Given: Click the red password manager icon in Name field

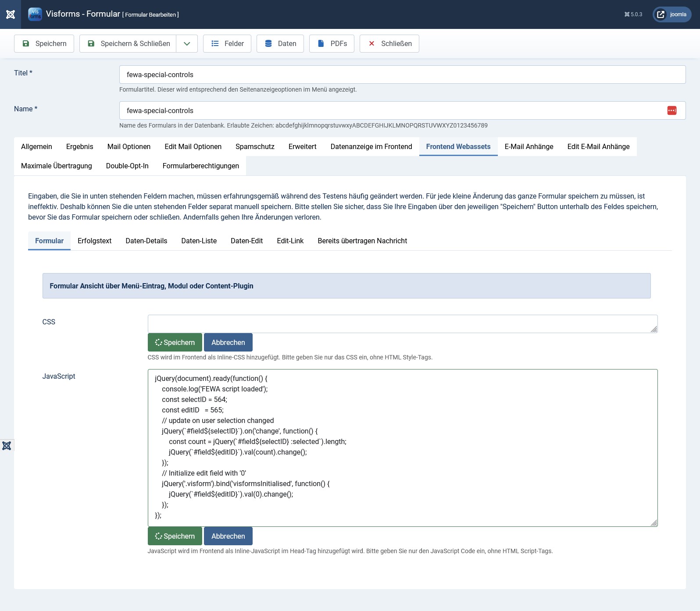Looking at the screenshot, I should coord(671,110).
